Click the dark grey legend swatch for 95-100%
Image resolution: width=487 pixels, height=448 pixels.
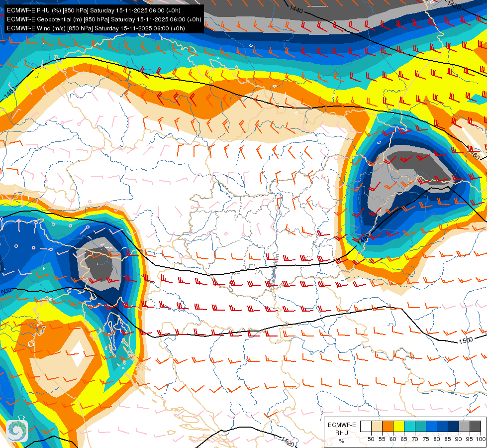475,426
